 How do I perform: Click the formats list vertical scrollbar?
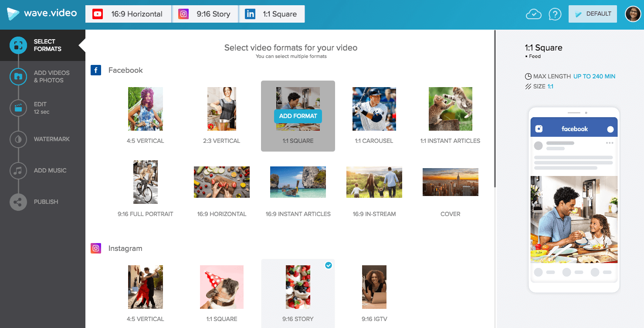coord(495,109)
